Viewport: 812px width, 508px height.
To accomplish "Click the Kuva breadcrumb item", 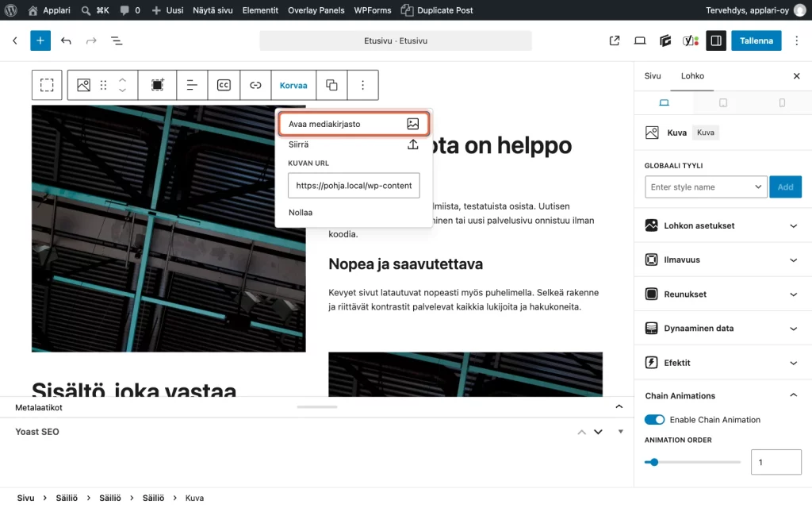I will coord(194,498).
